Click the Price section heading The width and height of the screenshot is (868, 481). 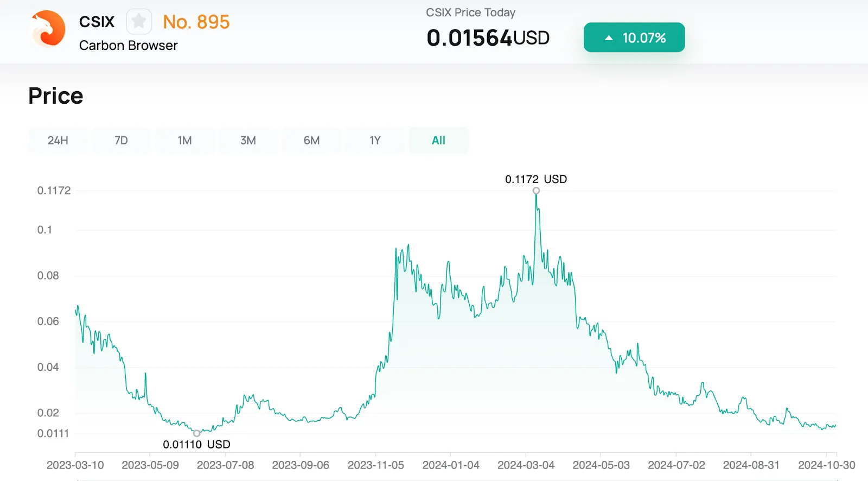point(56,96)
